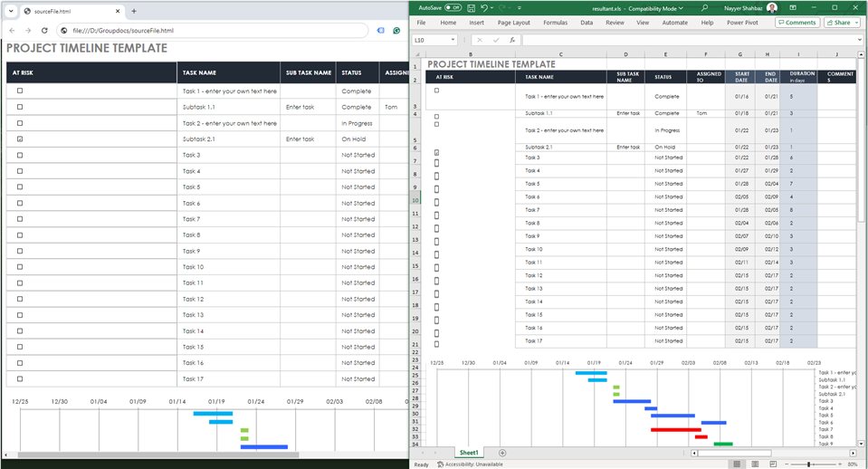This screenshot has height=469, width=868.
Task: Check At Risk box for Task 10 in browser
Action: [20, 267]
